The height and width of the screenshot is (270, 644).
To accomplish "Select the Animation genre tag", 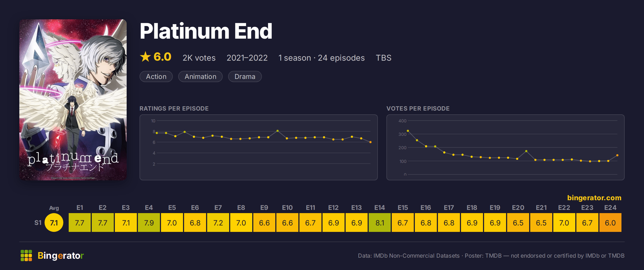I will pyautogui.click(x=200, y=76).
